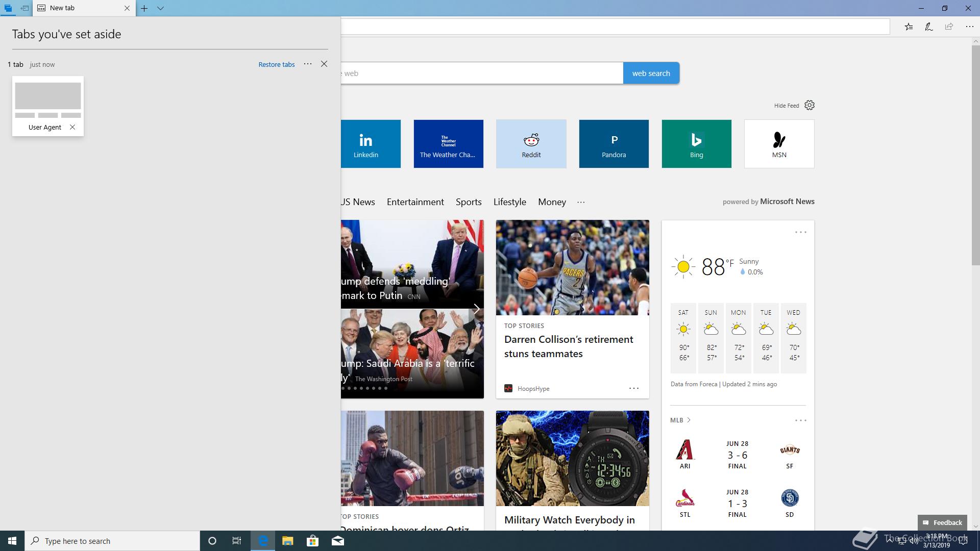Switch to the US News tab

358,202
